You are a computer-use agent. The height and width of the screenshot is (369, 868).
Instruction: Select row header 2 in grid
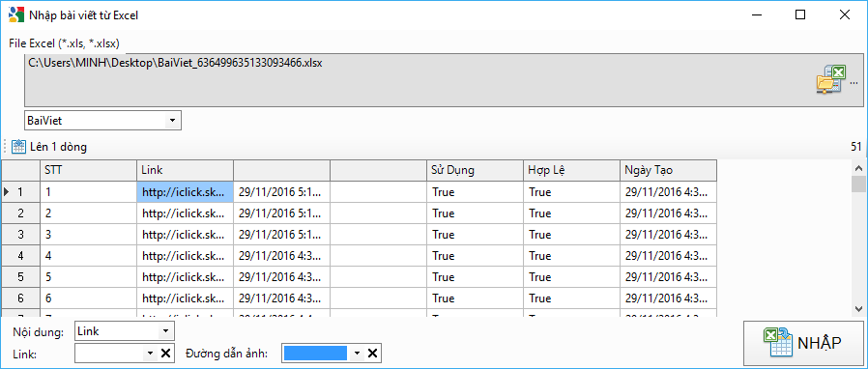click(20, 213)
